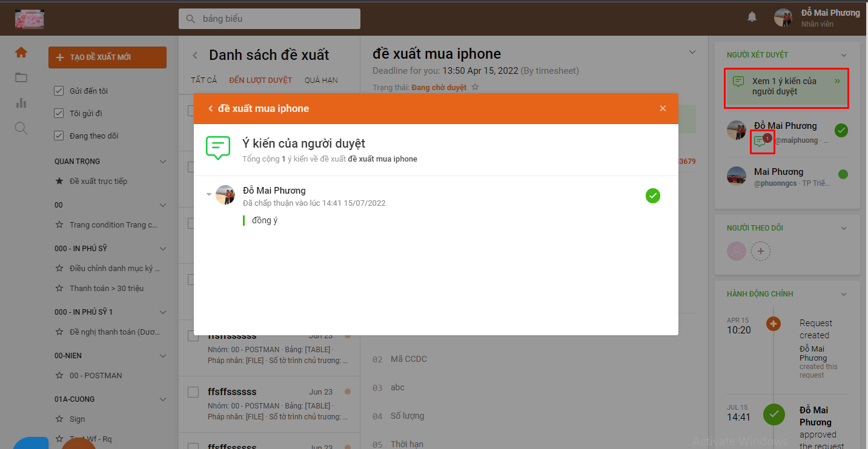
Task: Click star beside Thanh toán > 30 triệu
Action: coord(59,288)
